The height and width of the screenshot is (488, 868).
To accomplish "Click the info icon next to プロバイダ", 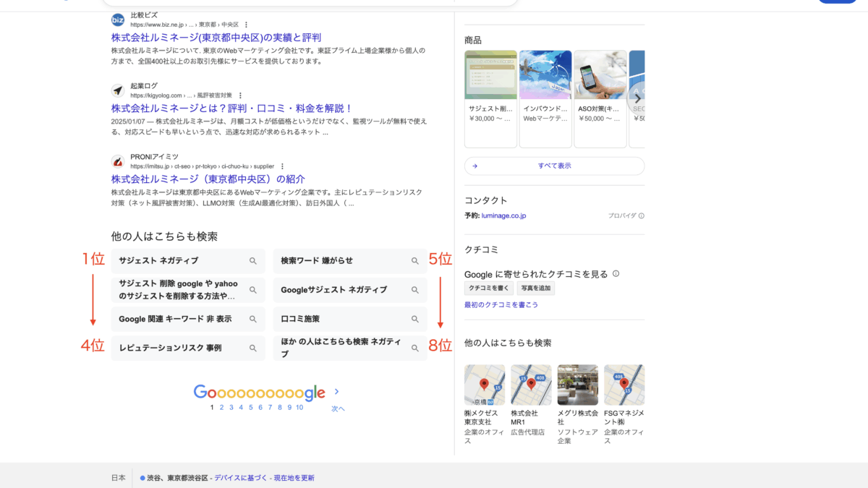I will 643,215.
